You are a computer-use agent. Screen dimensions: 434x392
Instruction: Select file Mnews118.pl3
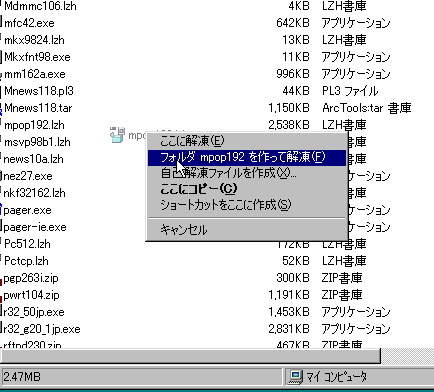tap(39, 91)
